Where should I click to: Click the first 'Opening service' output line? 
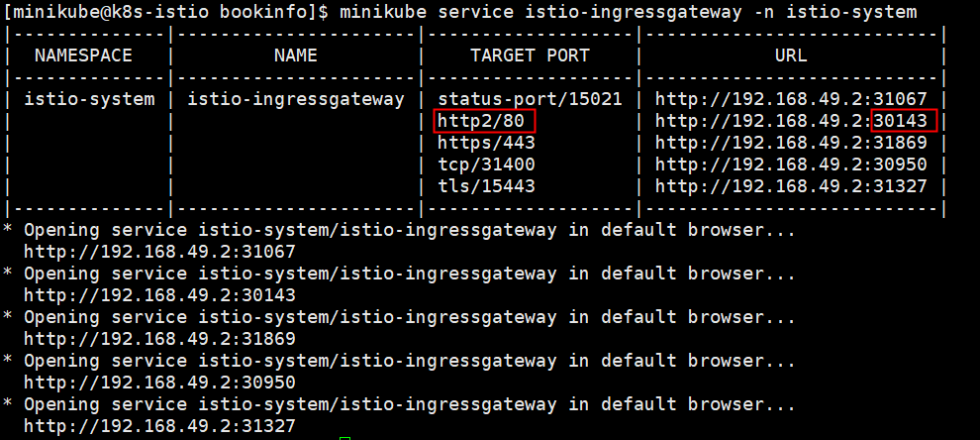(399, 230)
